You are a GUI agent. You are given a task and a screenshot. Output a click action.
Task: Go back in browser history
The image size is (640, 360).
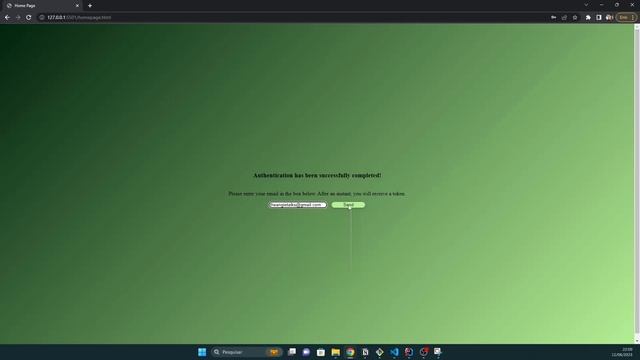[7, 18]
